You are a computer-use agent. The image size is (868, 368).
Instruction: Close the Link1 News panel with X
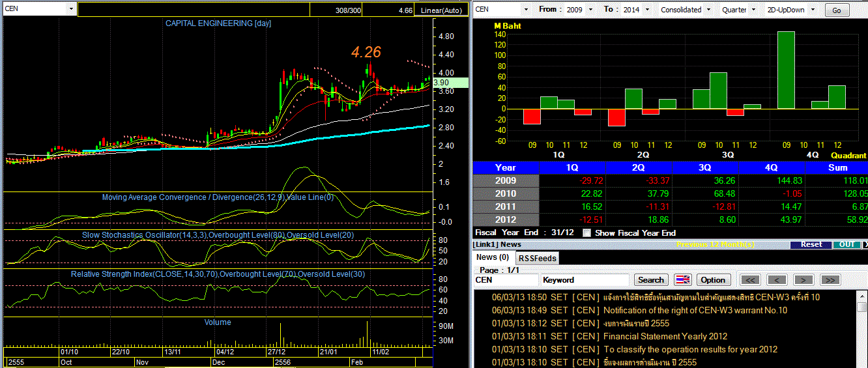(865, 245)
